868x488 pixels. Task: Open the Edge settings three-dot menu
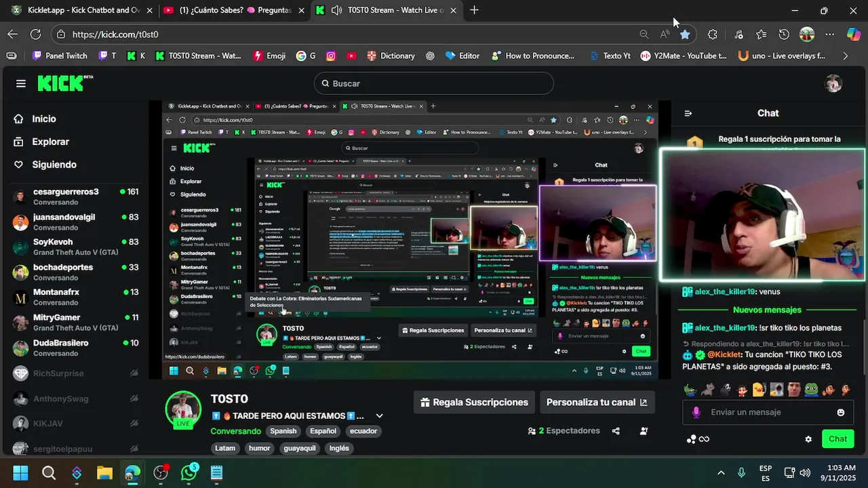(830, 34)
